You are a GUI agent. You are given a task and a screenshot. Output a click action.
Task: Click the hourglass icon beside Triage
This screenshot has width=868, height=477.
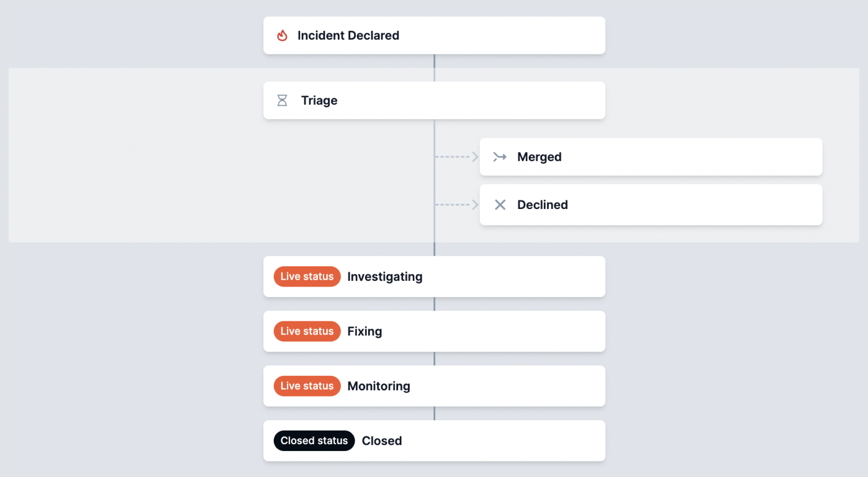tap(282, 101)
